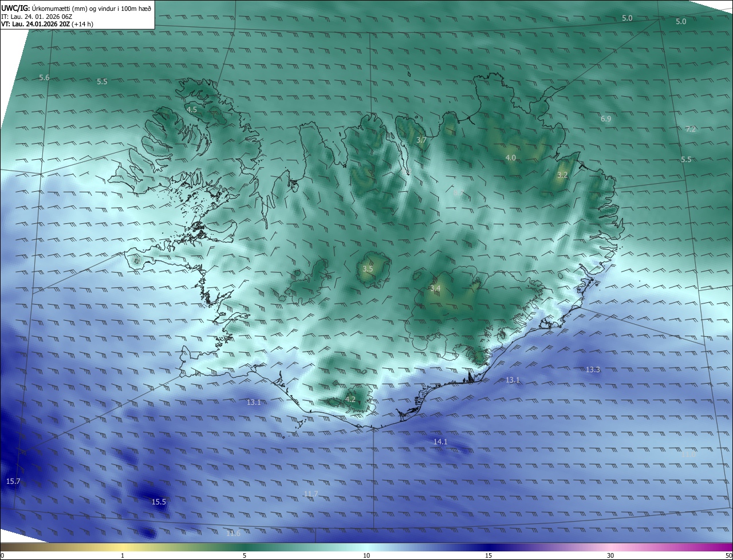
Task: Click the initial time line 'IT: Lau. 24. 01. 2026 06Z'
Action: 37,17
